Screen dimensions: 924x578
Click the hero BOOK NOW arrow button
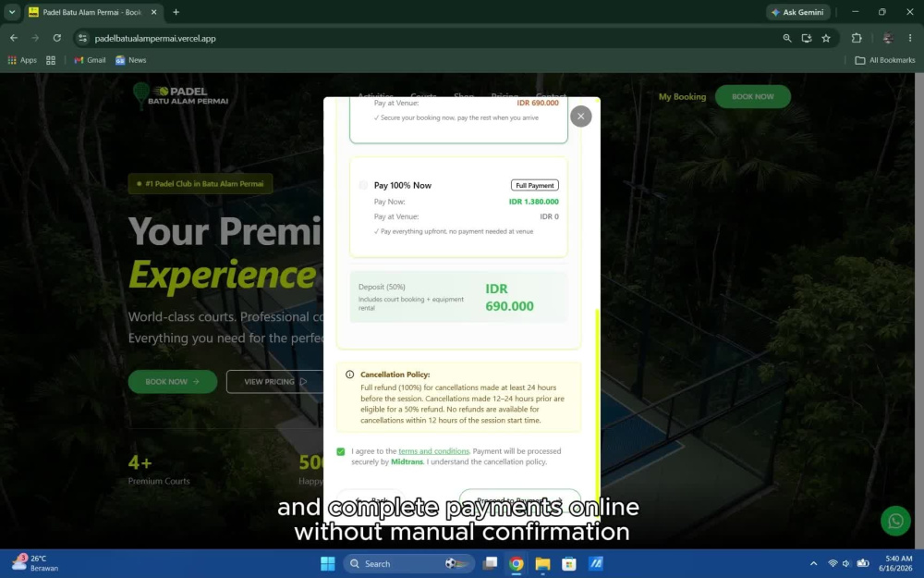tap(173, 382)
